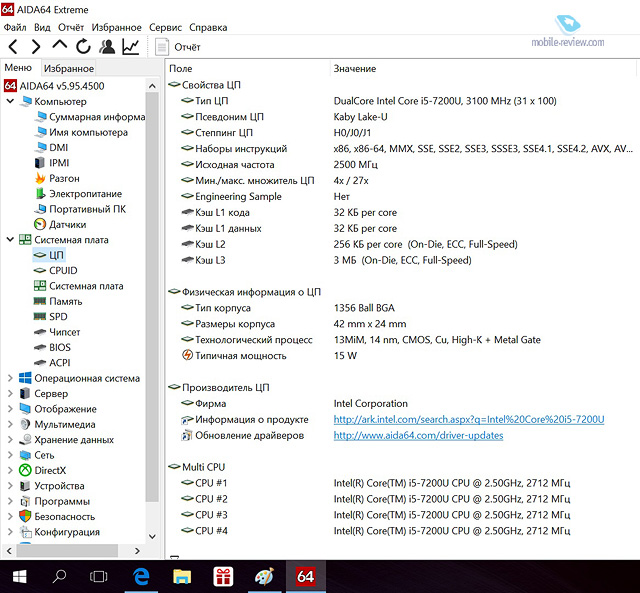Open the Windows Start menu
The image size is (640, 593).
pyautogui.click(x=20, y=576)
